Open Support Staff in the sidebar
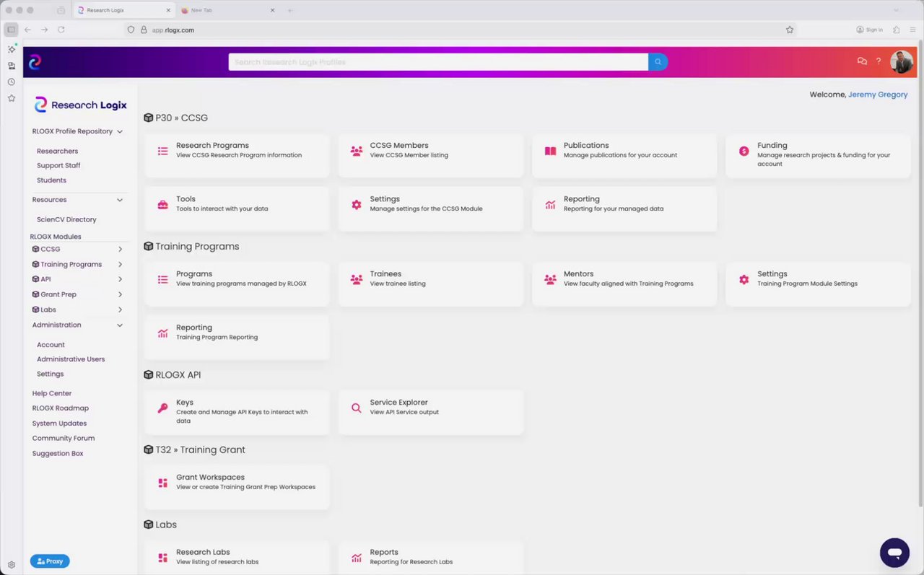 [x=58, y=165]
